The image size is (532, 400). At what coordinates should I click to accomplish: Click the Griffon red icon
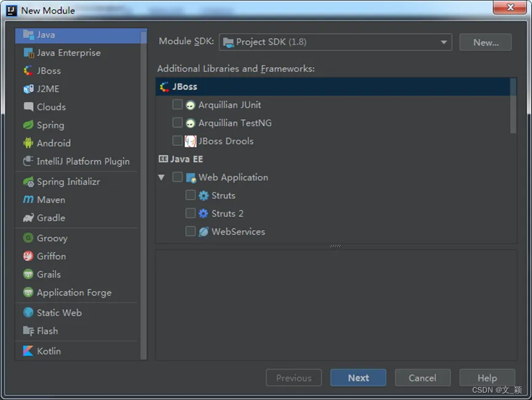(x=28, y=256)
